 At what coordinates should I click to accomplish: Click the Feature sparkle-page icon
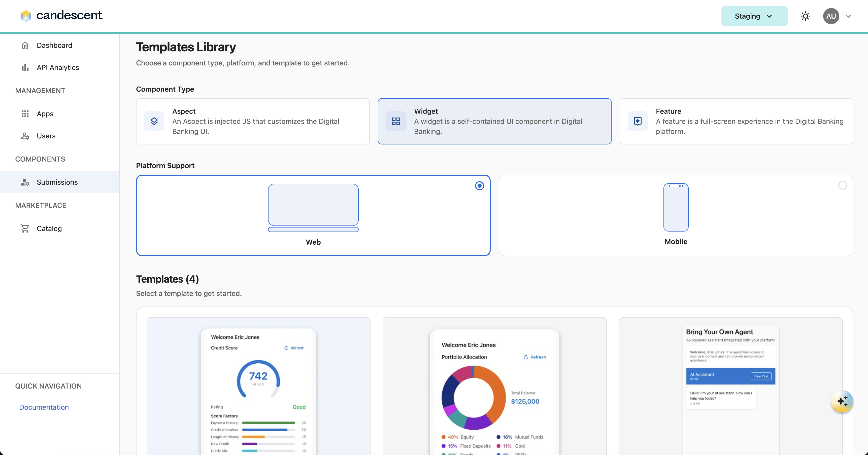coord(638,121)
